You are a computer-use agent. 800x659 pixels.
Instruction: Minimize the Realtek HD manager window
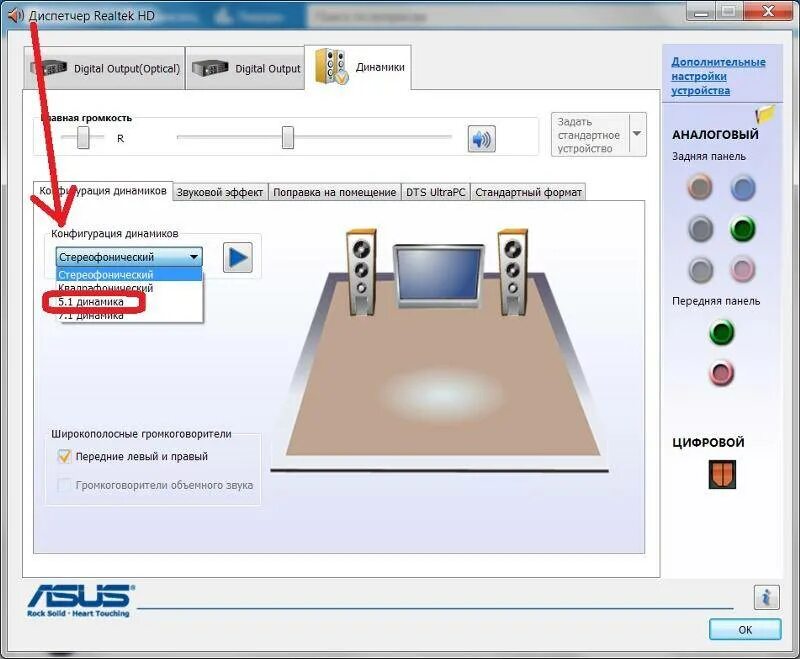pos(702,11)
